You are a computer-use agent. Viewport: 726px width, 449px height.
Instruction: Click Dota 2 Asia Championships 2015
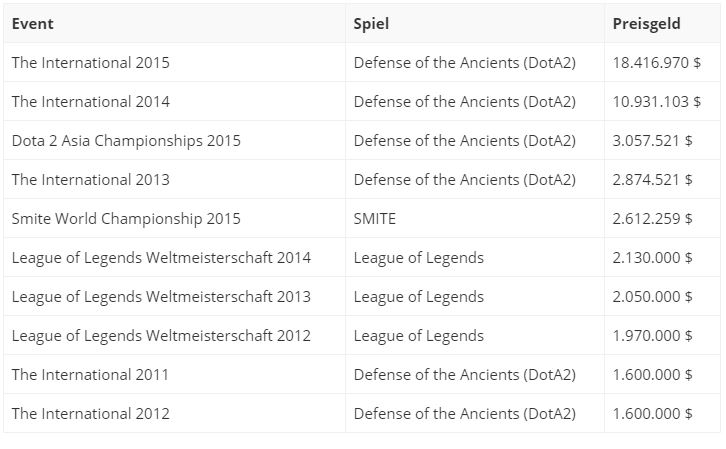(x=126, y=140)
